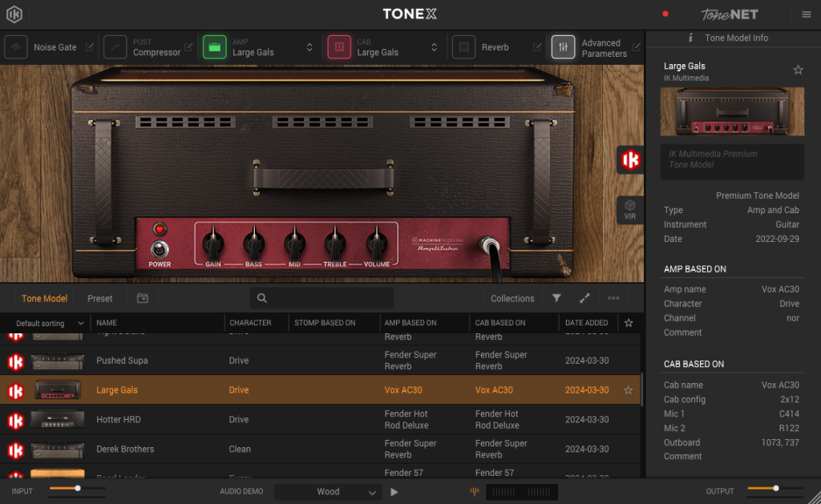The height and width of the screenshot is (504, 821).
Task: Click the tone model search field
Action: (x=322, y=298)
